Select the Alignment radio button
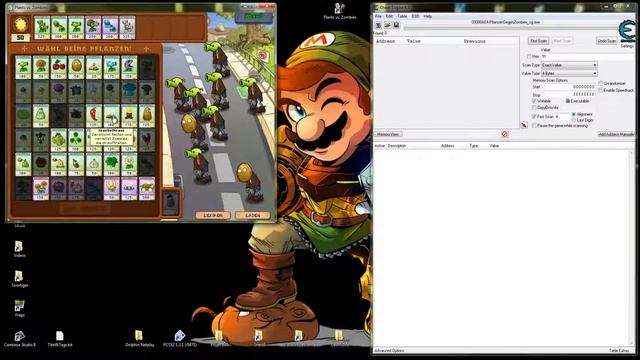640x360 pixels. (574, 114)
